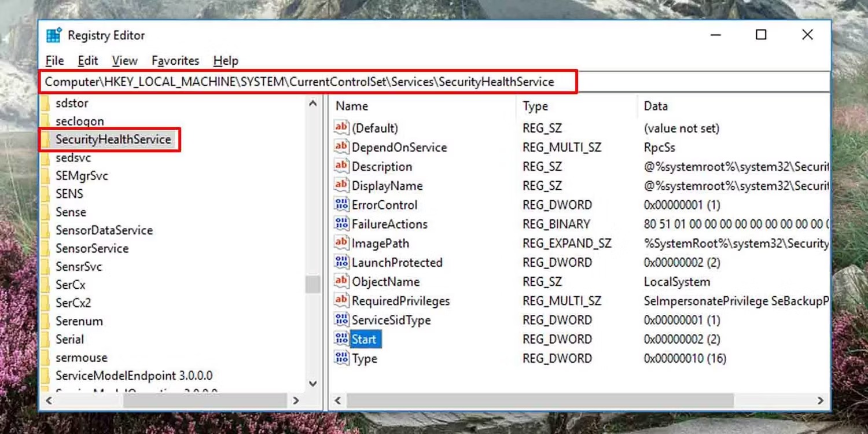Click the LocalSystem data cell
868x434 pixels.
tap(677, 281)
